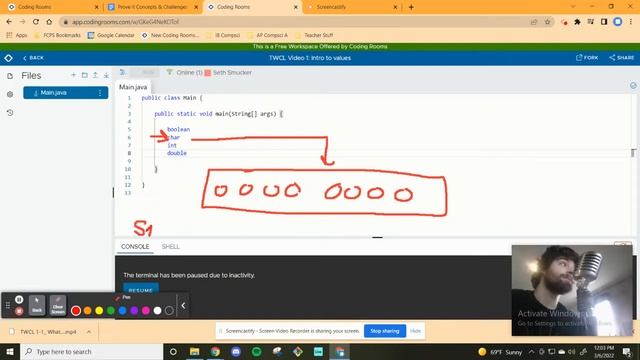640x360 pixels.
Task: Open Google Calendar bookmark
Action: click(111, 35)
